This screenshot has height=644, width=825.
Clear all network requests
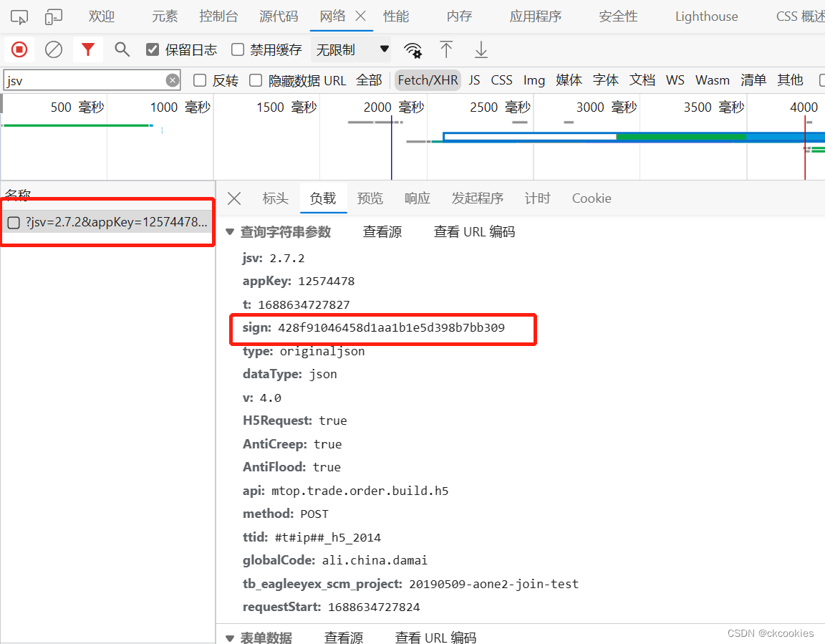[54, 49]
